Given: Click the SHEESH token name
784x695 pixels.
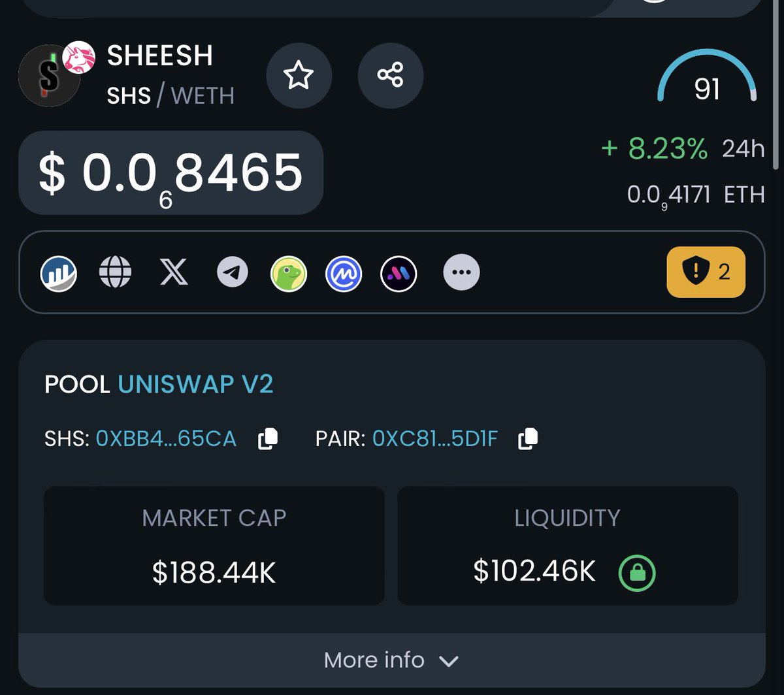Looking at the screenshot, I should pos(160,56).
